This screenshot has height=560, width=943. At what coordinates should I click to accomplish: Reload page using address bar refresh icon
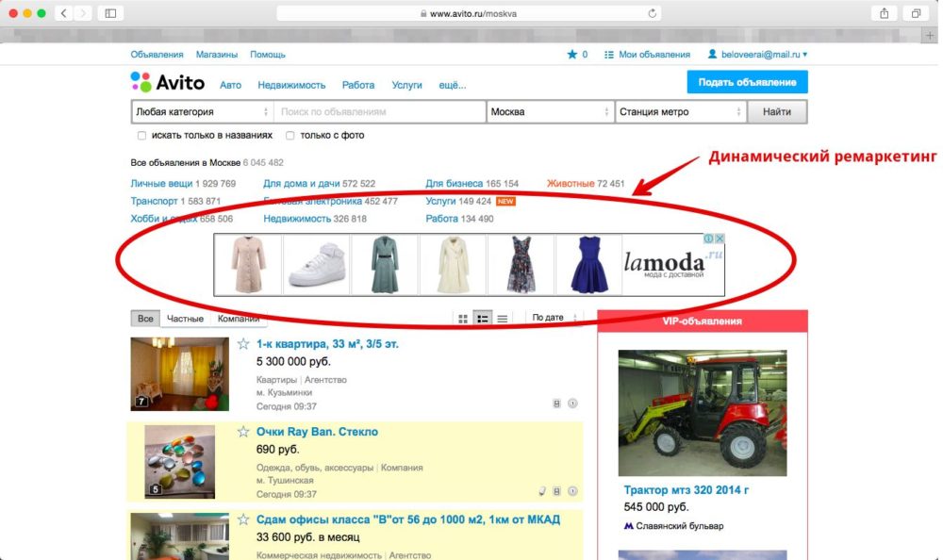652,13
